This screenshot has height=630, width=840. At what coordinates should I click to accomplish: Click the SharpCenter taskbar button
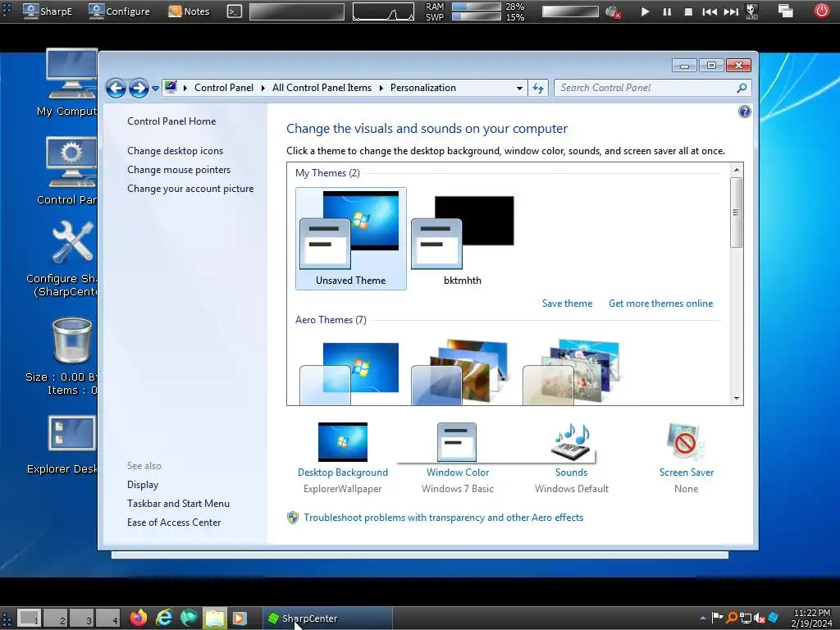click(327, 619)
